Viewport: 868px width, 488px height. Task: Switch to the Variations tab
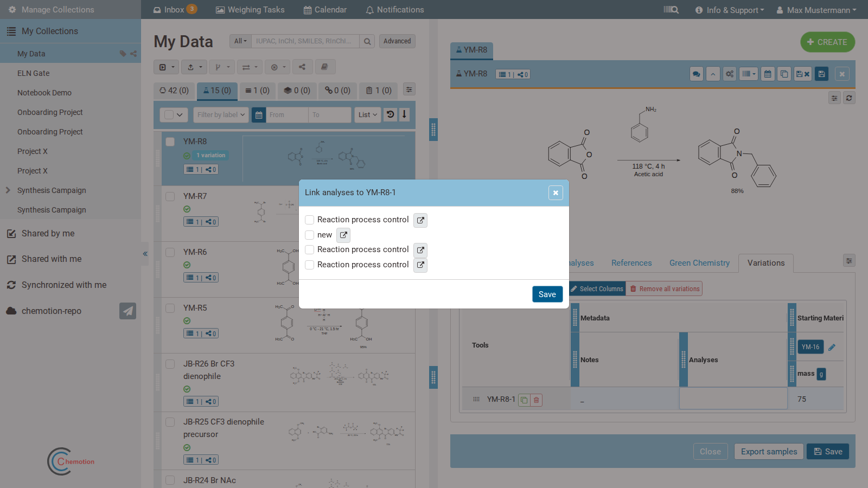[766, 263]
